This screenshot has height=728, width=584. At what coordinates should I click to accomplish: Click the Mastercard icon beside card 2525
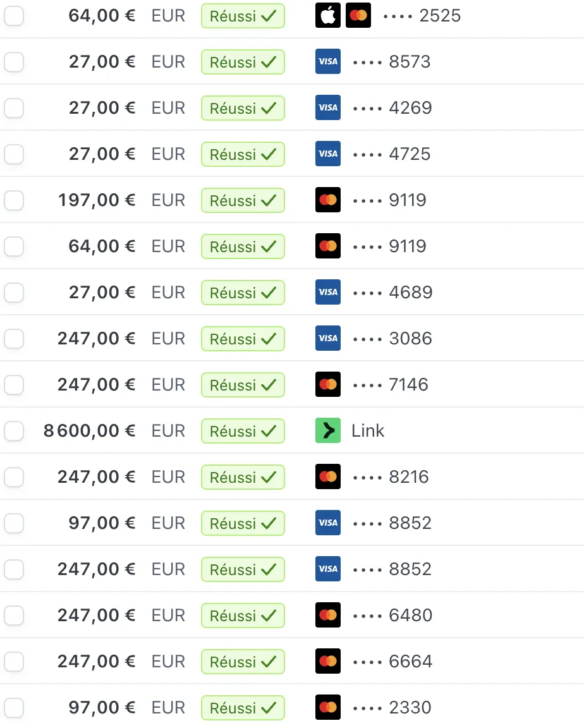358,15
